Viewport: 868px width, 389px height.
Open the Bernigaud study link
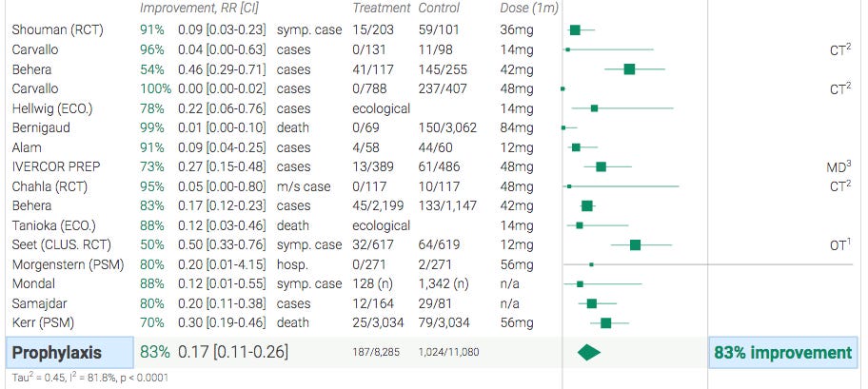[x=39, y=127]
